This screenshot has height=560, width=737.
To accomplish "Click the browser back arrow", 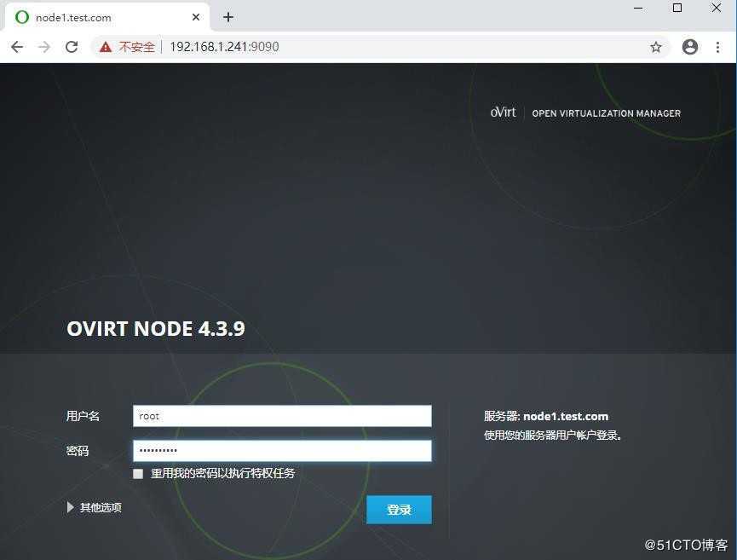I will coord(17,47).
